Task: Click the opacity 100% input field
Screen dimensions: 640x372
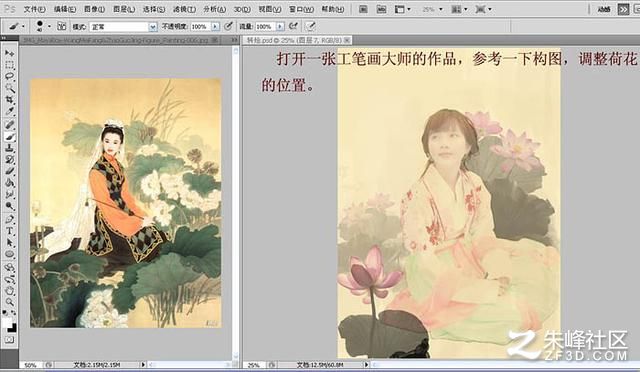Action: click(200, 27)
